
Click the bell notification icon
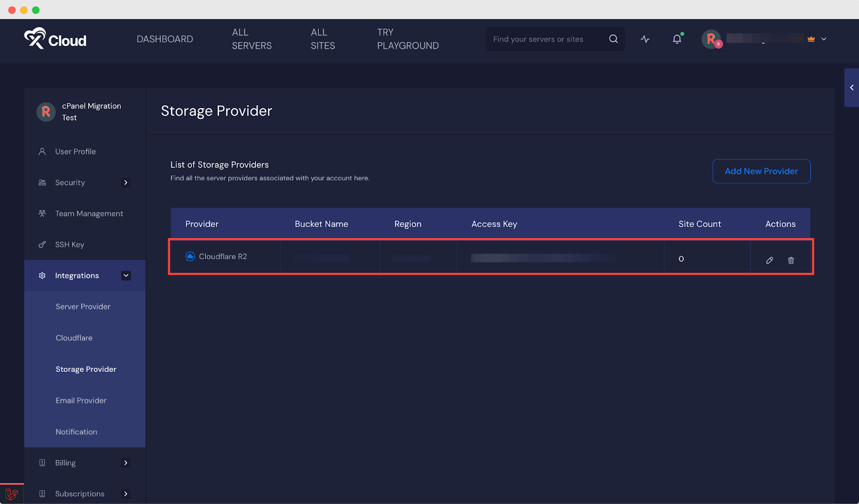[677, 39]
